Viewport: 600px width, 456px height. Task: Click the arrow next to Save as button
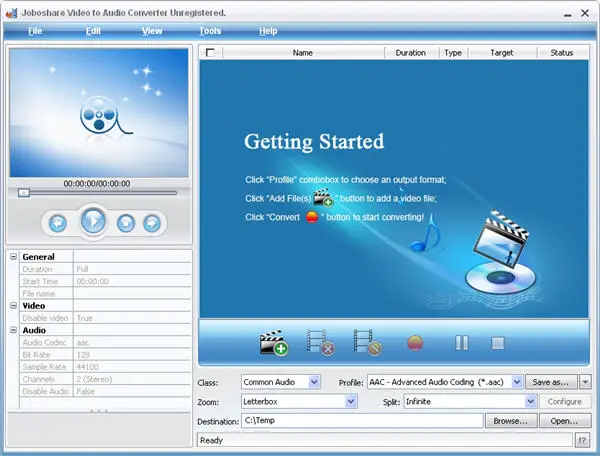pyautogui.click(x=585, y=382)
